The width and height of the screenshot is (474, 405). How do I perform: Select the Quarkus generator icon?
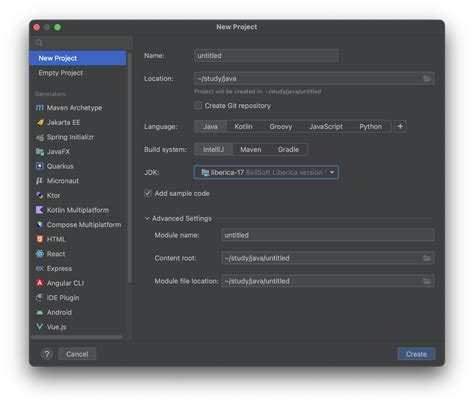point(40,166)
